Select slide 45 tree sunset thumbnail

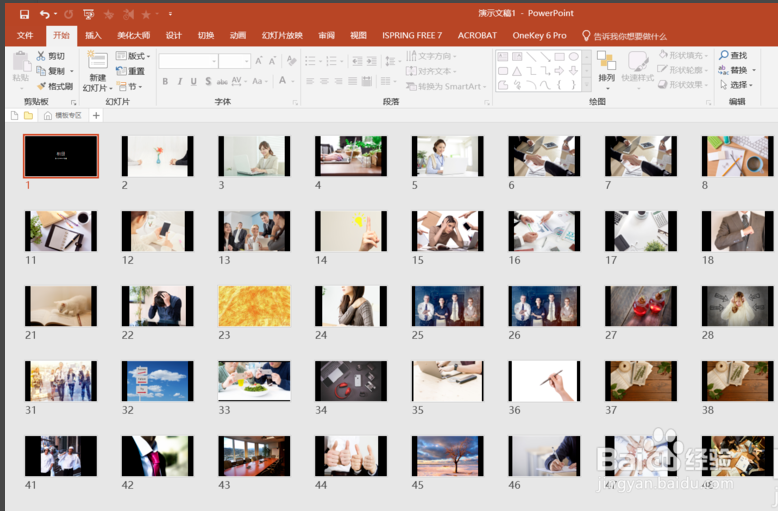point(448,456)
